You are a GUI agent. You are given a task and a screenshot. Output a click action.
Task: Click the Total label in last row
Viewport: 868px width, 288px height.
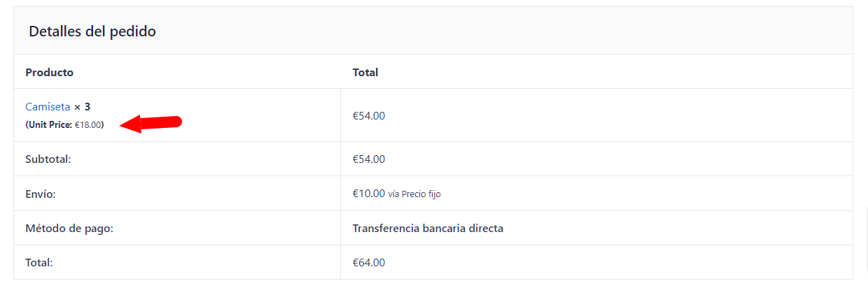39,263
